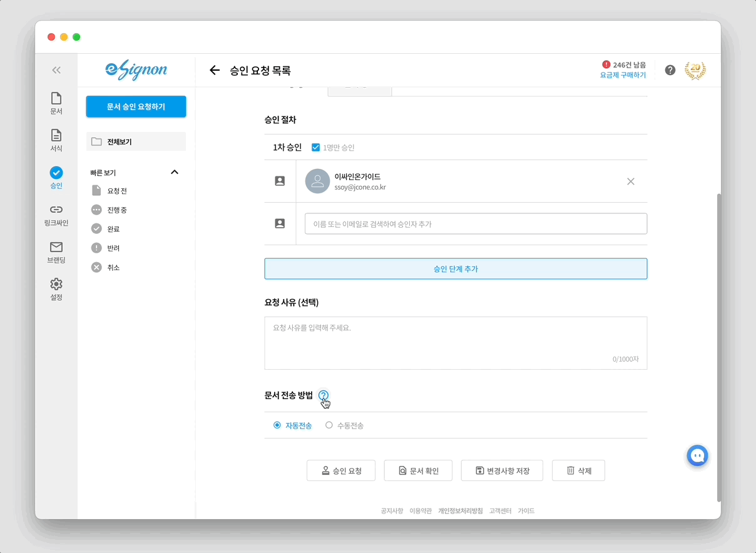Select 전체보기 folder
The width and height of the screenshot is (756, 553).
[x=136, y=141]
